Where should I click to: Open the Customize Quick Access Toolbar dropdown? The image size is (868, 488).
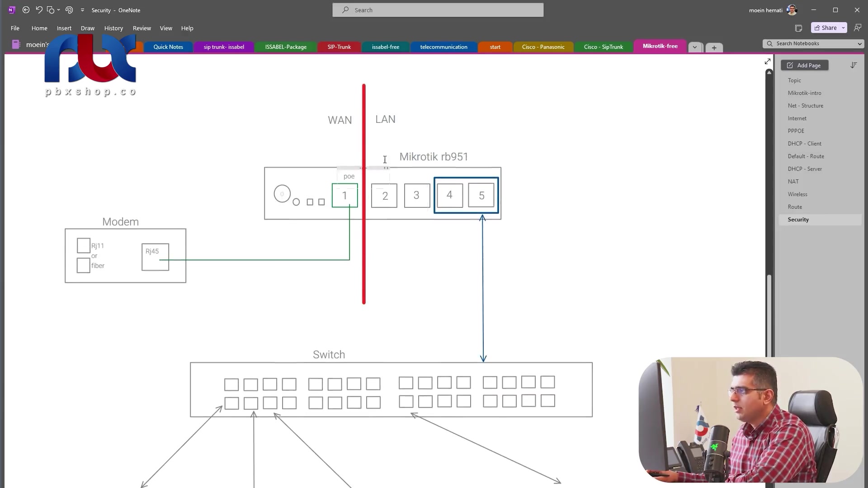point(82,10)
